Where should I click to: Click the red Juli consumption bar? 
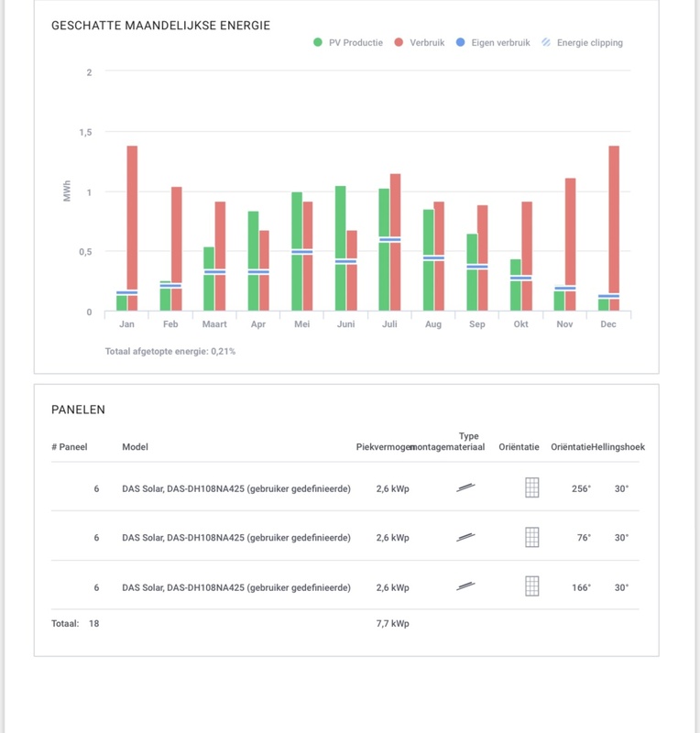(x=396, y=242)
